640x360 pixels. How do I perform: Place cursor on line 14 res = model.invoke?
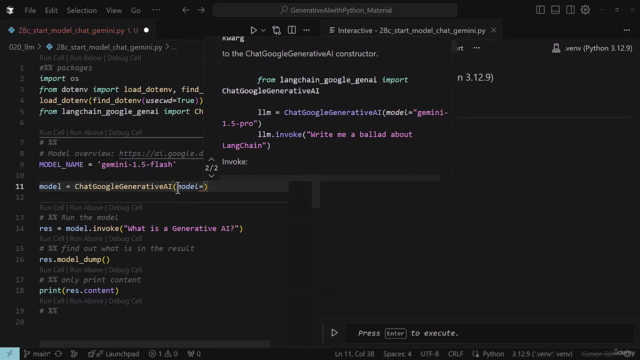point(141,229)
